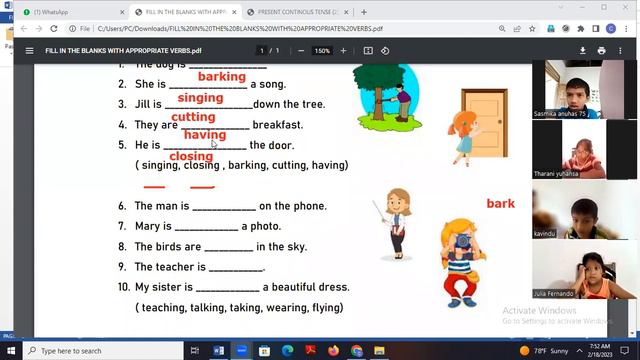This screenshot has width=640, height=360.
Task: Click the red answer 'singing'
Action: pyautogui.click(x=200, y=98)
